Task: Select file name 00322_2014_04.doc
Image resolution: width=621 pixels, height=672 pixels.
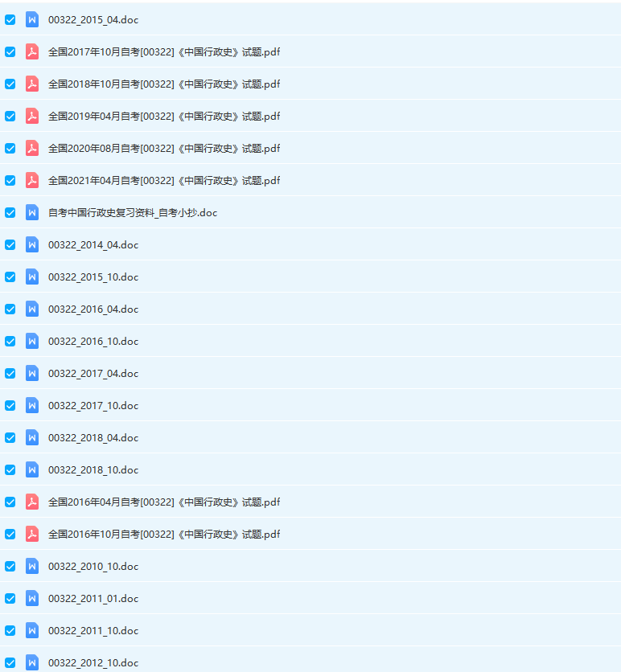Action: pyautogui.click(x=93, y=244)
